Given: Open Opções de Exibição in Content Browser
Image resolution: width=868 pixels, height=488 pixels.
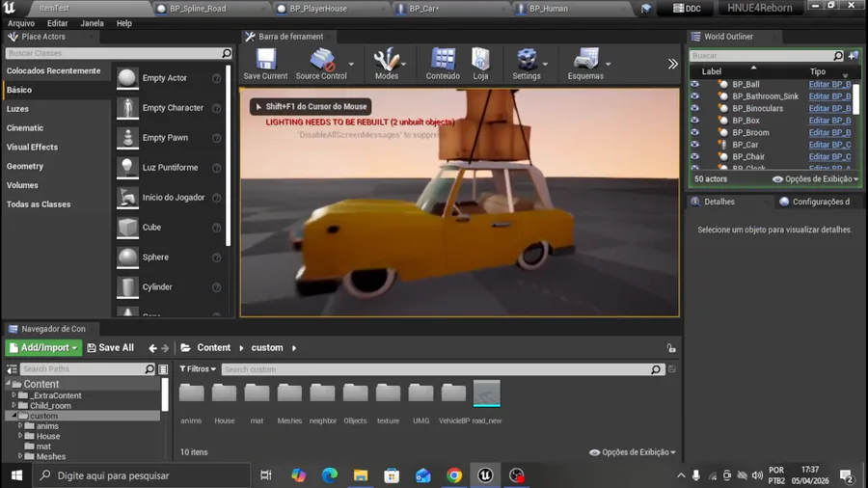Looking at the screenshot, I should (x=633, y=452).
